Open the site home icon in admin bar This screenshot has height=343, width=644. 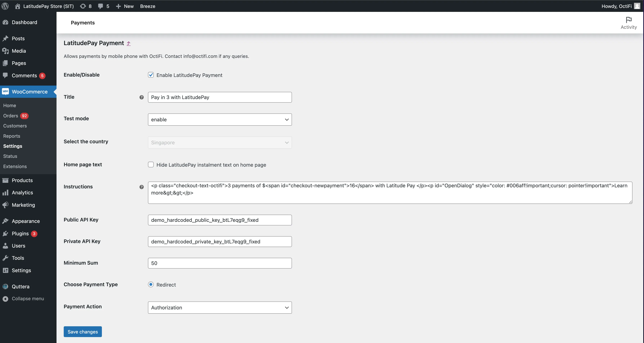[17, 6]
